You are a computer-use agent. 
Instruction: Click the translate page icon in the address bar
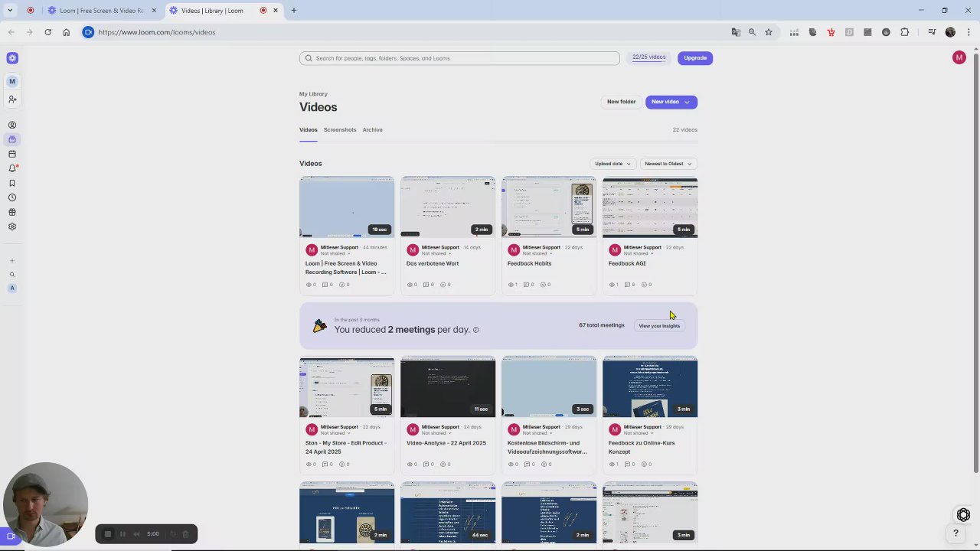736,32
